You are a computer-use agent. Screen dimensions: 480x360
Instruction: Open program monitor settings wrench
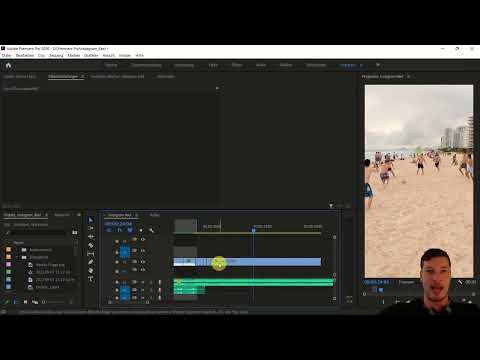click(460, 282)
